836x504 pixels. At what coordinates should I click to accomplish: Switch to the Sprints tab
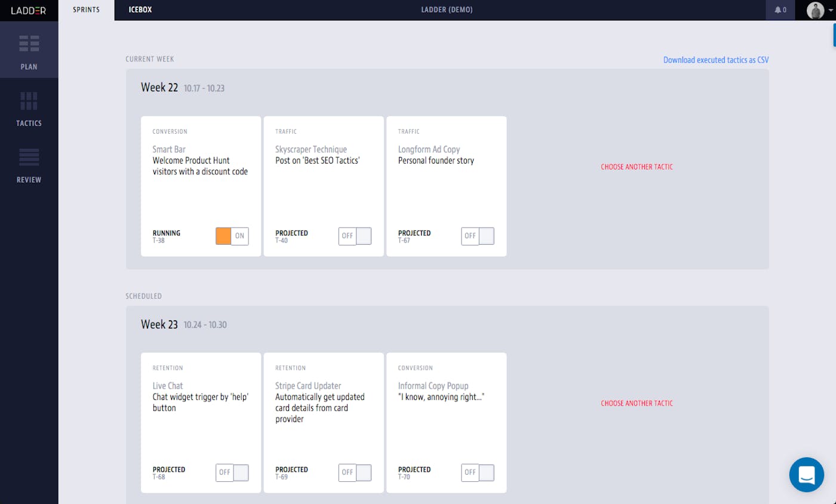click(x=86, y=10)
